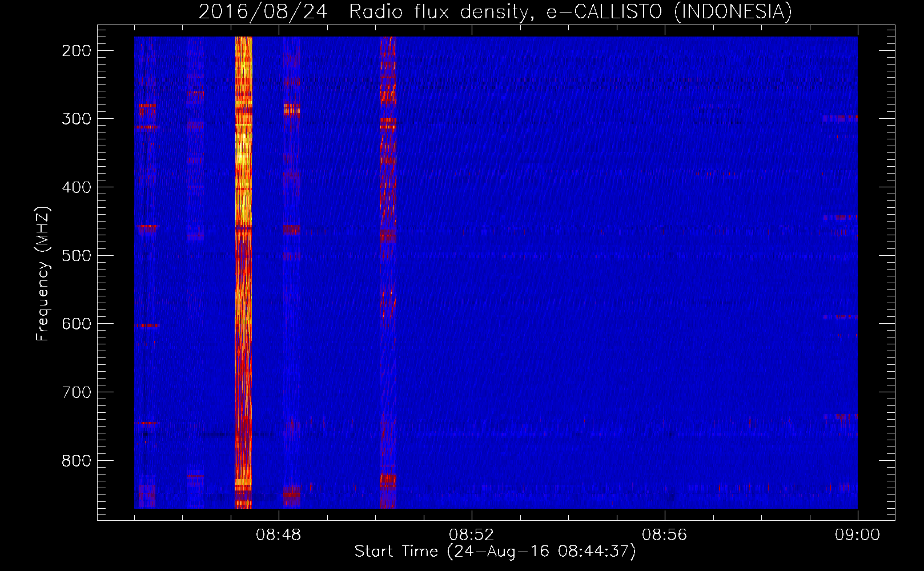Viewport: 924px width, 571px height.
Task: Click the 500 frequency tick label
Action: [x=77, y=255]
